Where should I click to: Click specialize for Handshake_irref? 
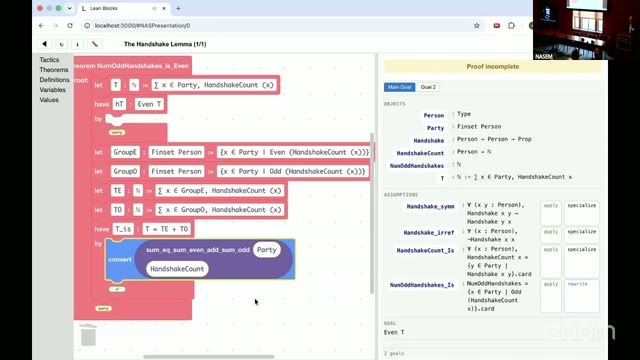coord(582,235)
